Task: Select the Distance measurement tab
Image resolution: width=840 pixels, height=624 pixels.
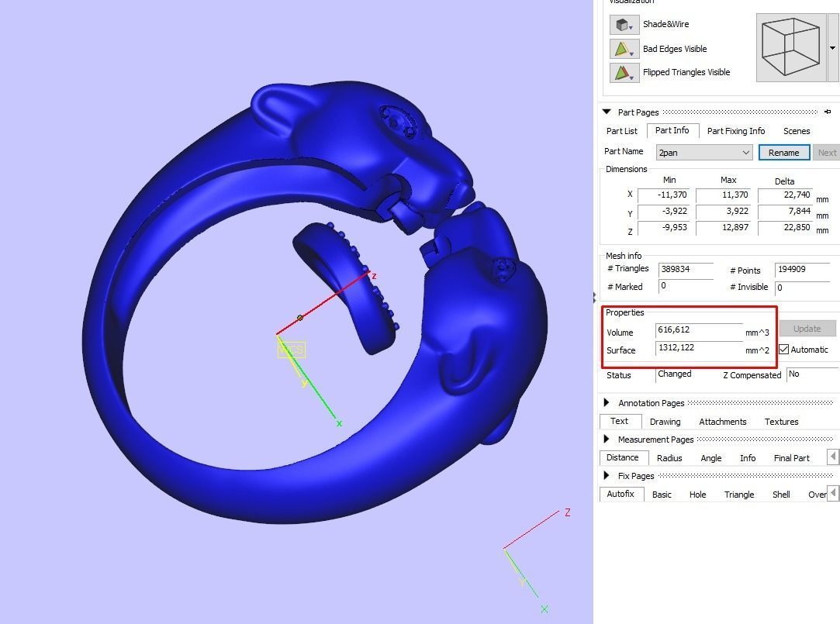Action: point(622,457)
